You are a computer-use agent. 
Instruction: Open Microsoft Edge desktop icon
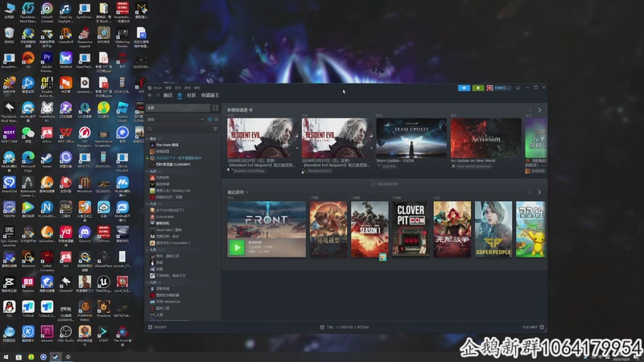[28, 162]
